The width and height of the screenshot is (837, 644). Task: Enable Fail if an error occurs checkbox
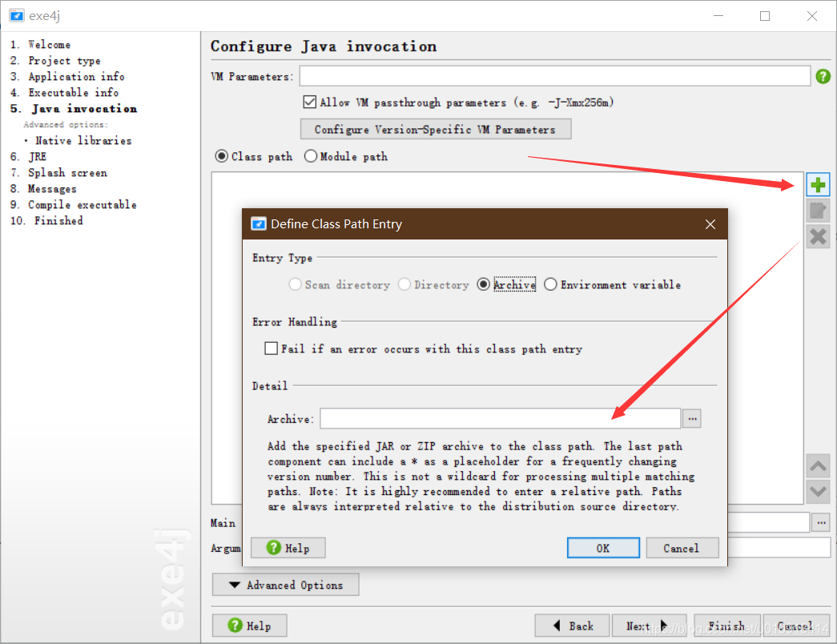(x=272, y=348)
